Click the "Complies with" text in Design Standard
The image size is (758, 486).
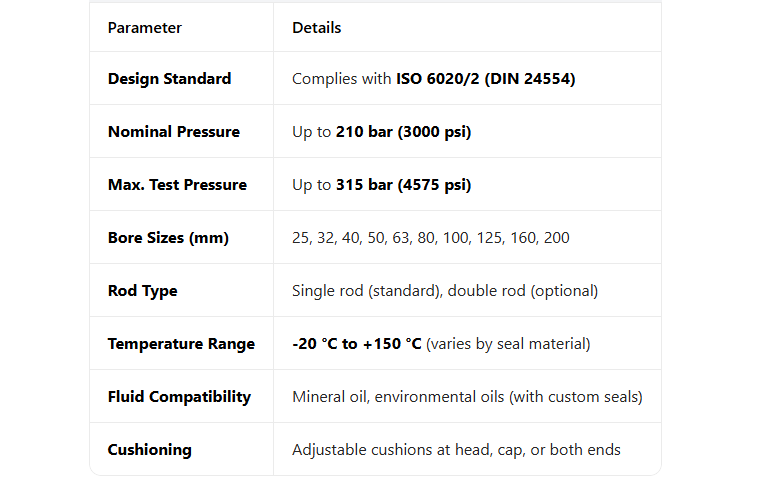[341, 79]
